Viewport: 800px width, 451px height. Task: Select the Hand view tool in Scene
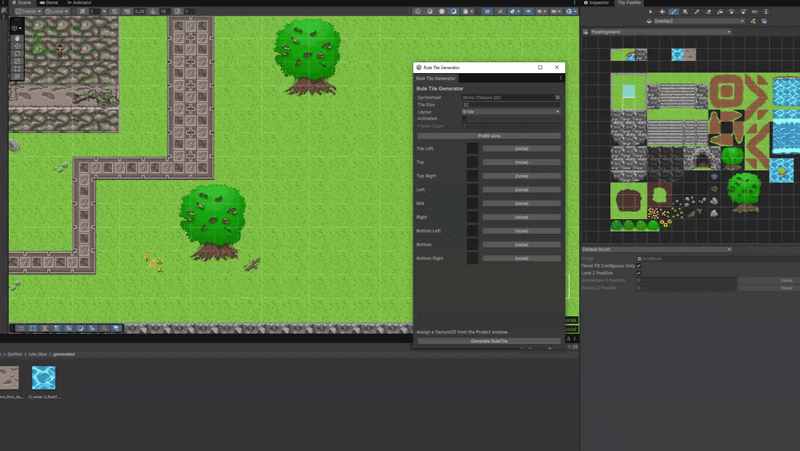click(17, 38)
